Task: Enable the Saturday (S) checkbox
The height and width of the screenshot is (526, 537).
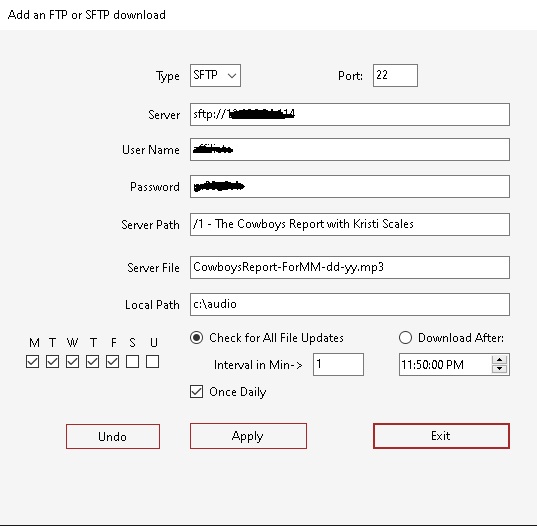Action: pyautogui.click(x=133, y=362)
